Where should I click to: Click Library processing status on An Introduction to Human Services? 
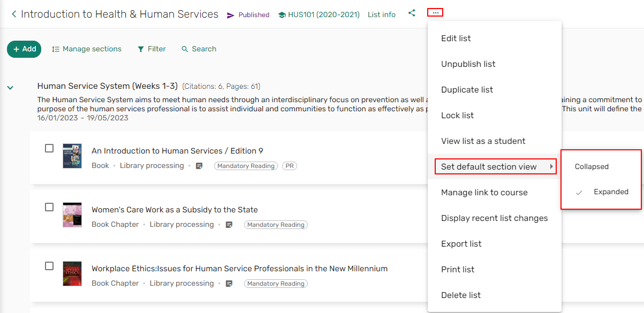pyautogui.click(x=152, y=166)
